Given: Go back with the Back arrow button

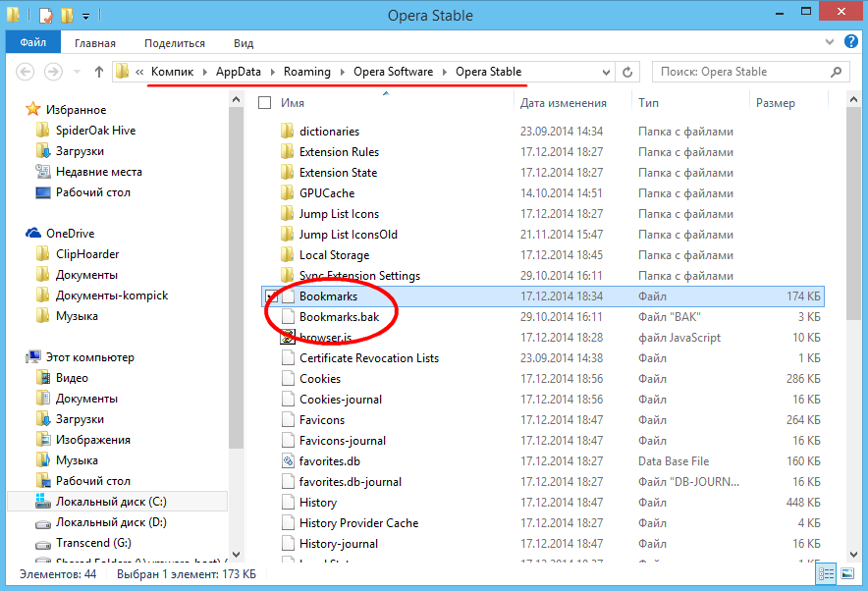Looking at the screenshot, I should point(25,72).
